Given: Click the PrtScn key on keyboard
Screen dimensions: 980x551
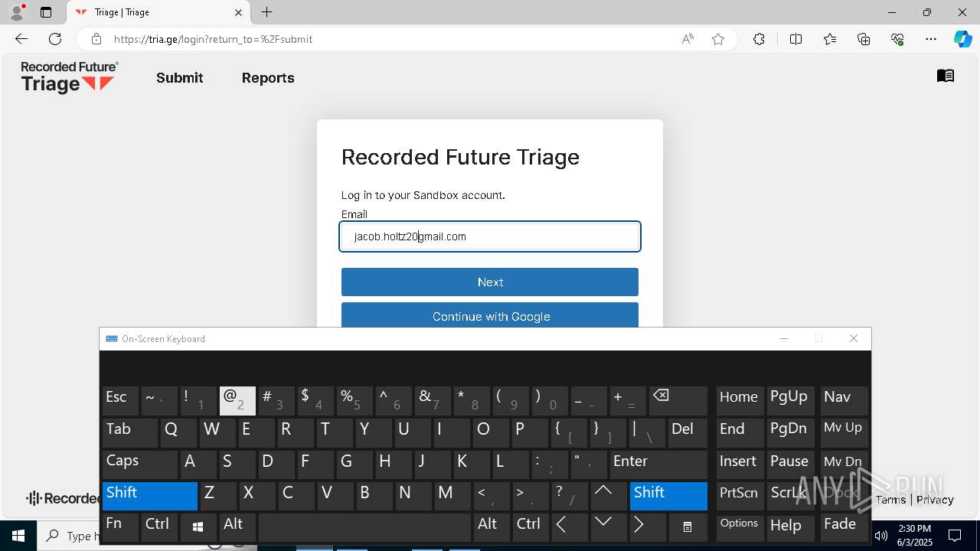Looking at the screenshot, I should point(739,495).
